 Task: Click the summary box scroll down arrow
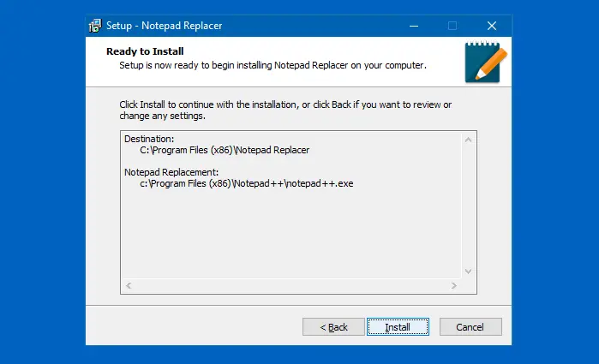coord(469,272)
